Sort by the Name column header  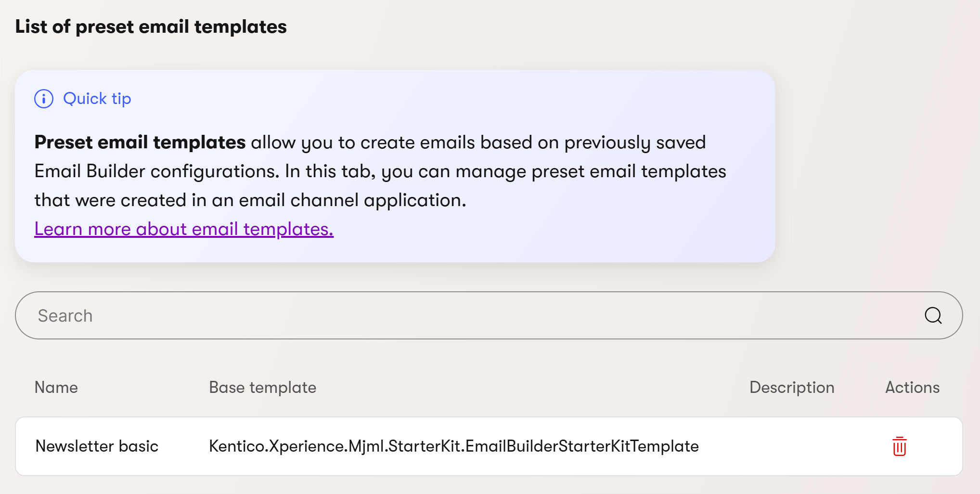coord(56,387)
